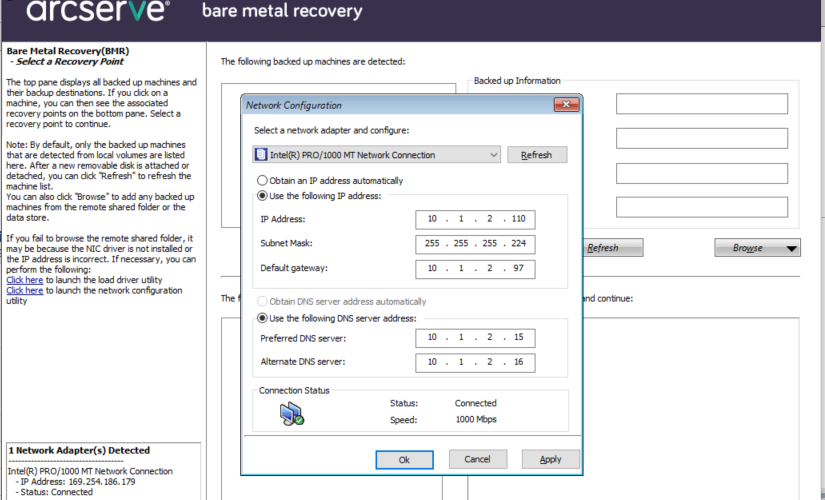
Task: Click the network adapter icon in the dropdown
Action: pyautogui.click(x=261, y=155)
